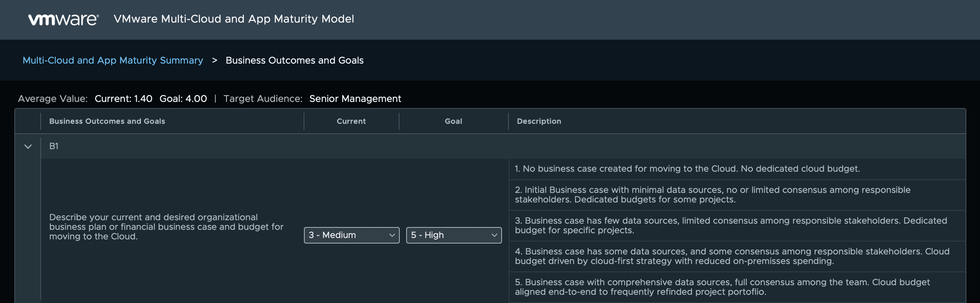This screenshot has width=980, height=303.
Task: Click the Description column header
Action: (539, 121)
